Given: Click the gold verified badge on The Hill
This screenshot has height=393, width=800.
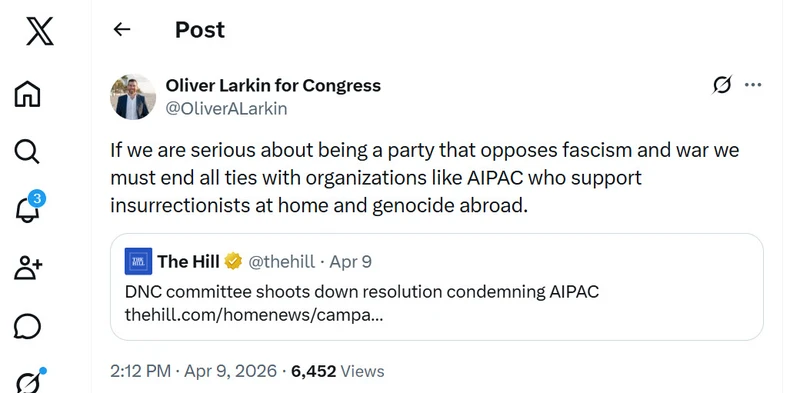Looking at the screenshot, I should [x=233, y=261].
